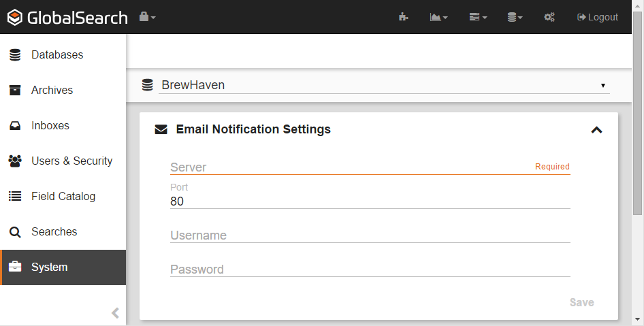Viewport: 644px width, 326px height.
Task: Collapse the Email Notification Settings panel
Action: click(596, 129)
